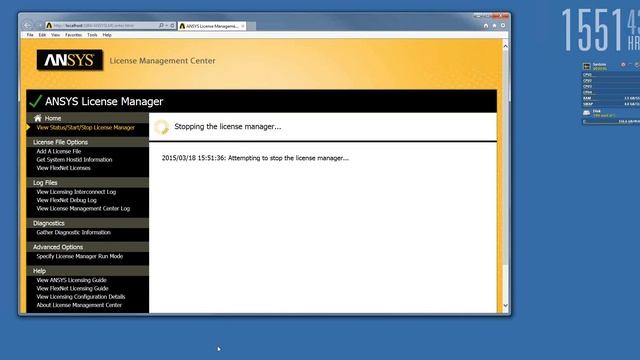This screenshot has height=360, width=640.
Task: Click the page scrollbar down arrow
Action: 505,305
